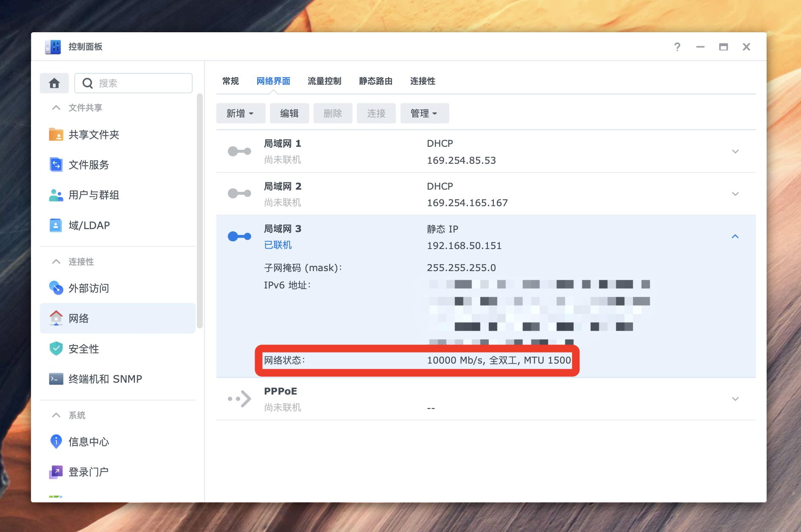Click the 终端机和 SNMP terminal icon
Viewport: 801px width, 532px height.
[x=56, y=379]
